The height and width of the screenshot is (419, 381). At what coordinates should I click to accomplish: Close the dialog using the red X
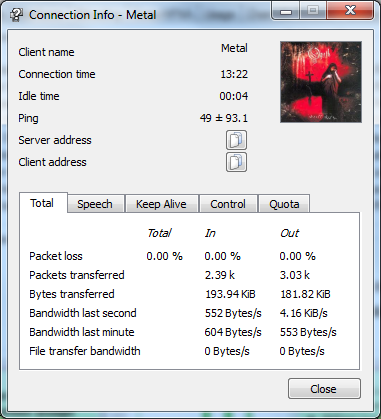[x=350, y=11]
